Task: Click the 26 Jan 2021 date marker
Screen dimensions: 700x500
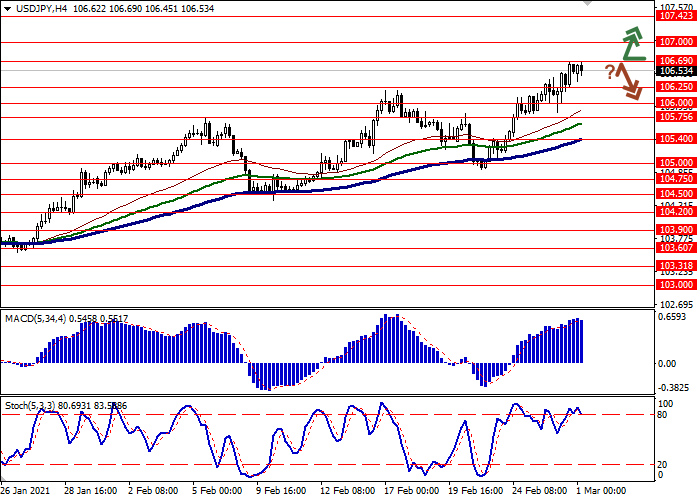Action: [25, 491]
